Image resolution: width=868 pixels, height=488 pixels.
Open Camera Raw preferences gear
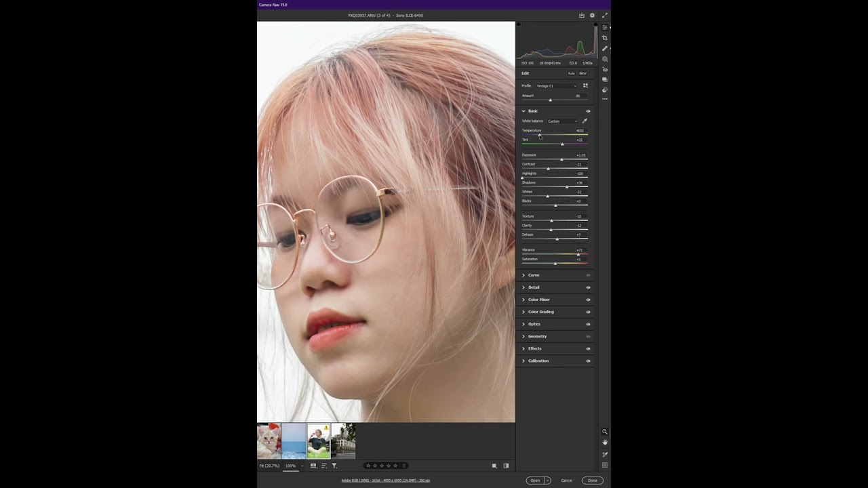click(x=592, y=15)
